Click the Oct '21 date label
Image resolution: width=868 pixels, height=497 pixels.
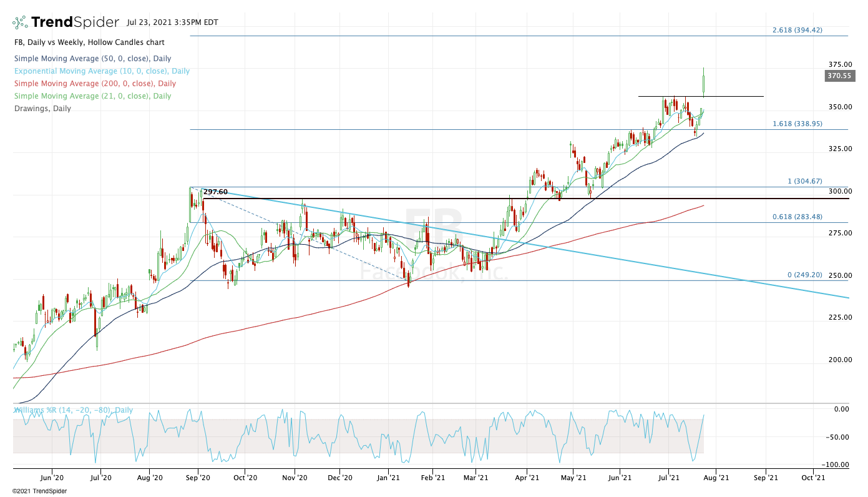tap(813, 478)
